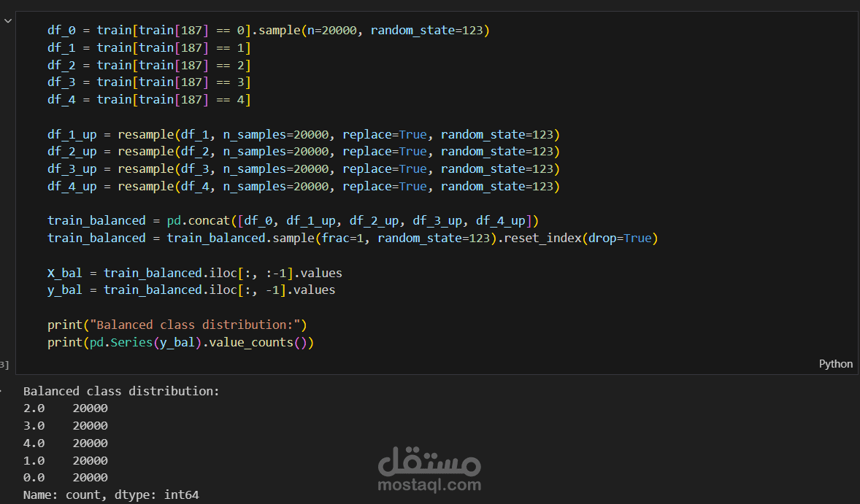This screenshot has width=860, height=504.
Task: Open the Python language selector for the cell
Action: tap(835, 364)
